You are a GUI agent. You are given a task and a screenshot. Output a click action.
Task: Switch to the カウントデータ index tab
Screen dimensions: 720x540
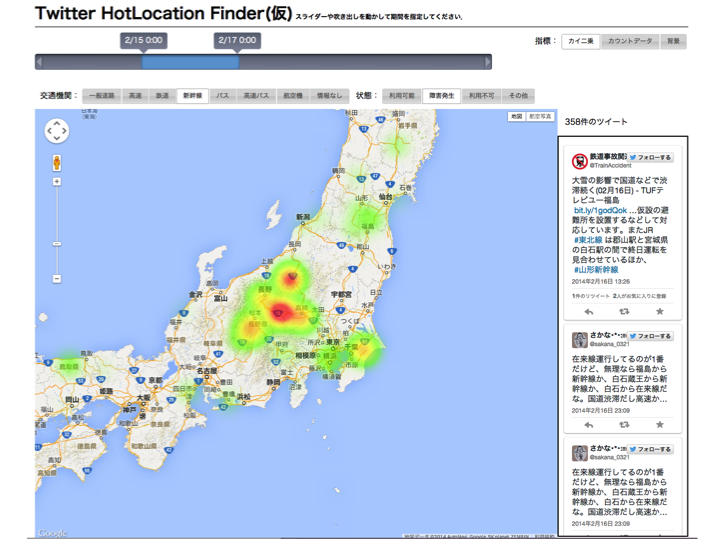630,41
